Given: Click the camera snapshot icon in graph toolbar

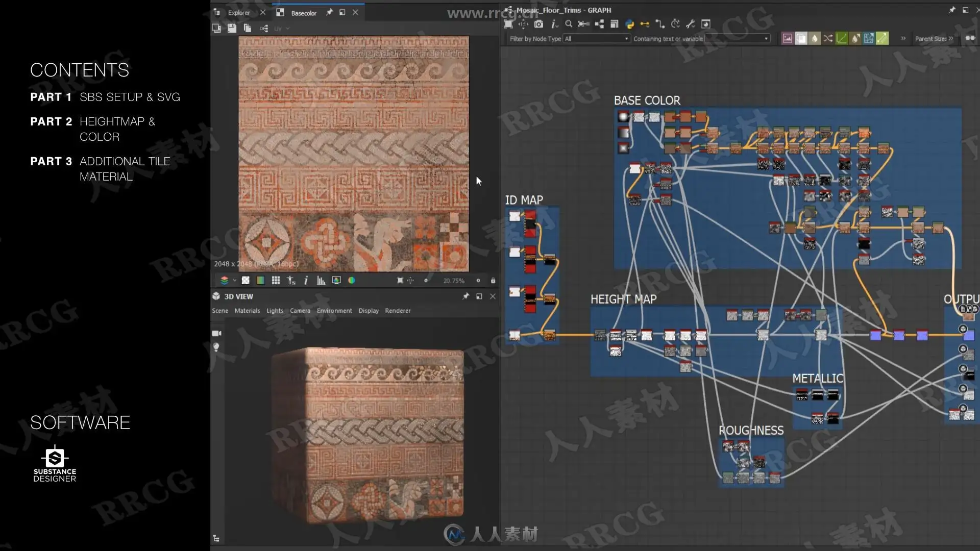Looking at the screenshot, I should (x=538, y=24).
